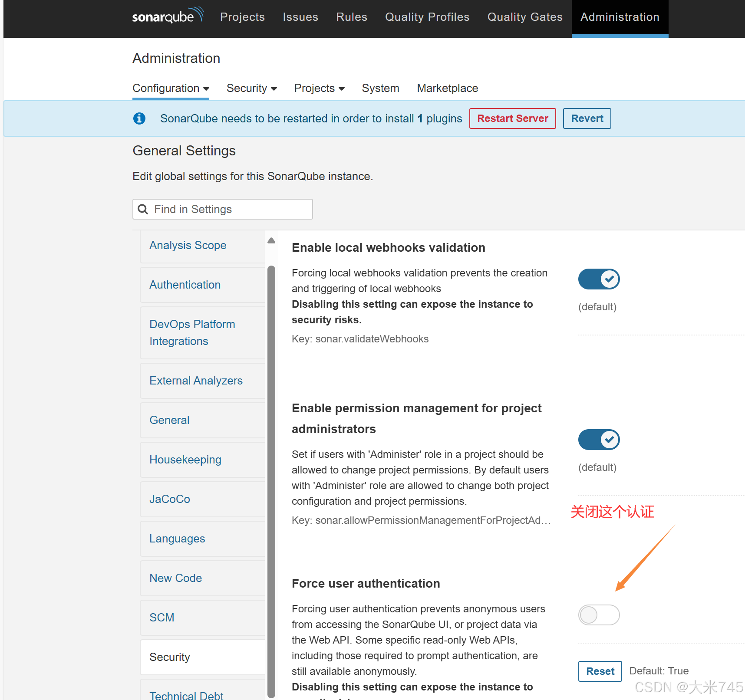Open Quality Gates in top navigation
The image size is (745, 700).
[x=525, y=17]
